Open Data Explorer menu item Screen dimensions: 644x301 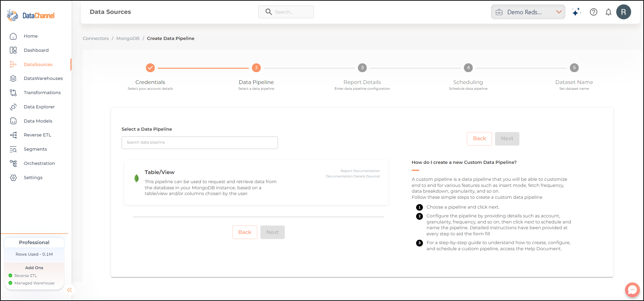[x=39, y=107]
